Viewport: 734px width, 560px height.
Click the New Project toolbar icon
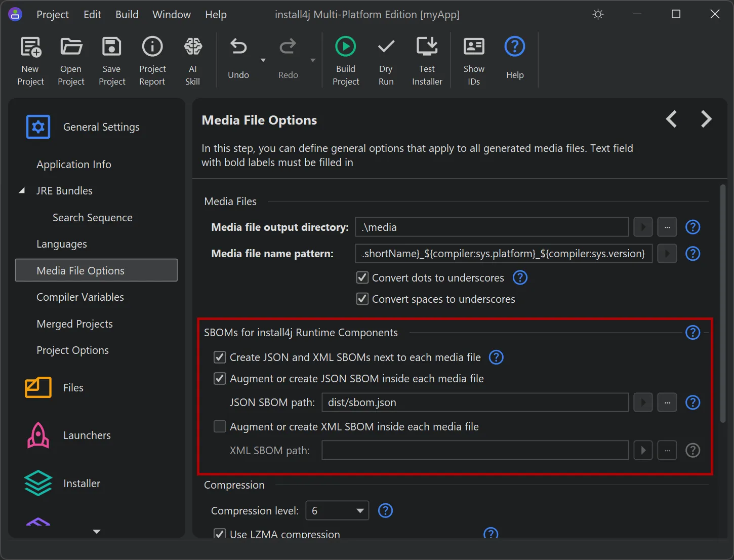click(x=30, y=47)
